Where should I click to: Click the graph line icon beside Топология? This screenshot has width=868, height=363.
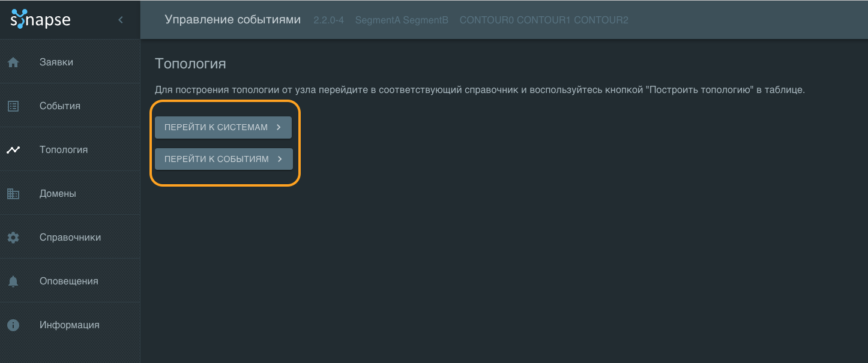(x=13, y=150)
